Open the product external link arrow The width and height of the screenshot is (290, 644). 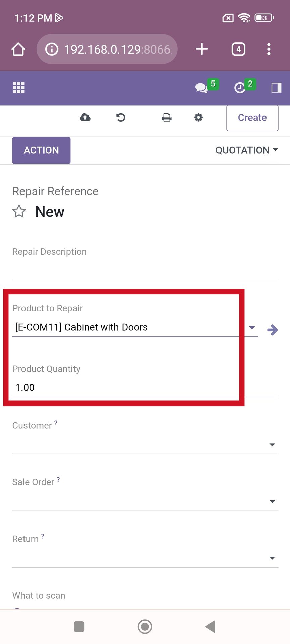[273, 330]
